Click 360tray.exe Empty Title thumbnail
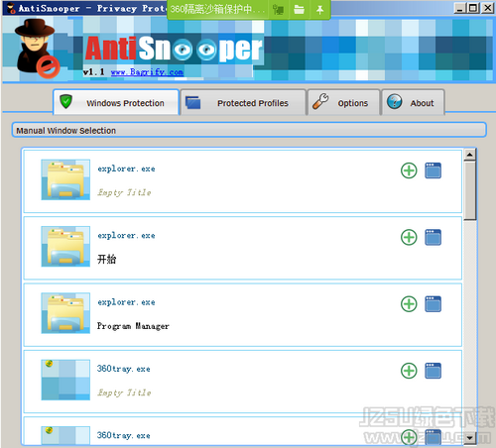 (x=65, y=380)
